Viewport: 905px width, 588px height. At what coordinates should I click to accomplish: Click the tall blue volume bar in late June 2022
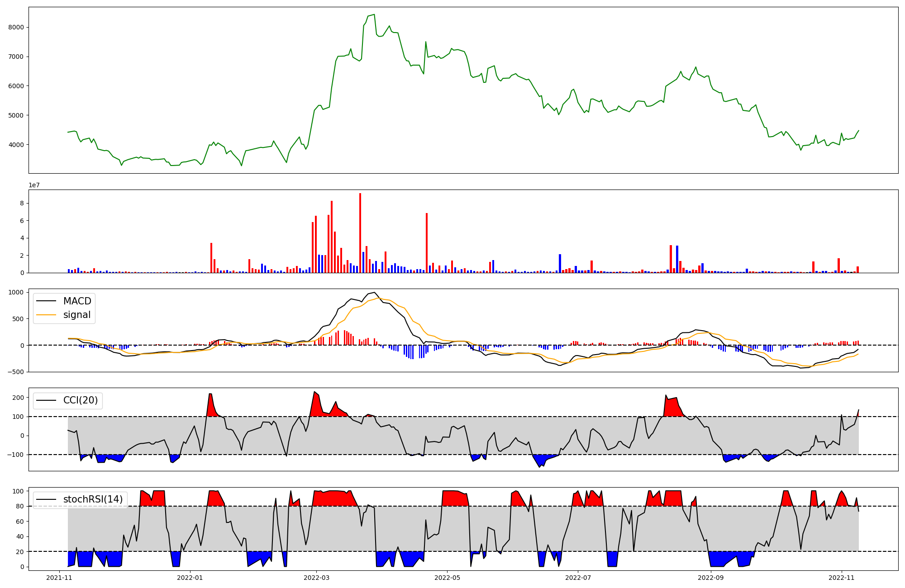click(x=560, y=263)
